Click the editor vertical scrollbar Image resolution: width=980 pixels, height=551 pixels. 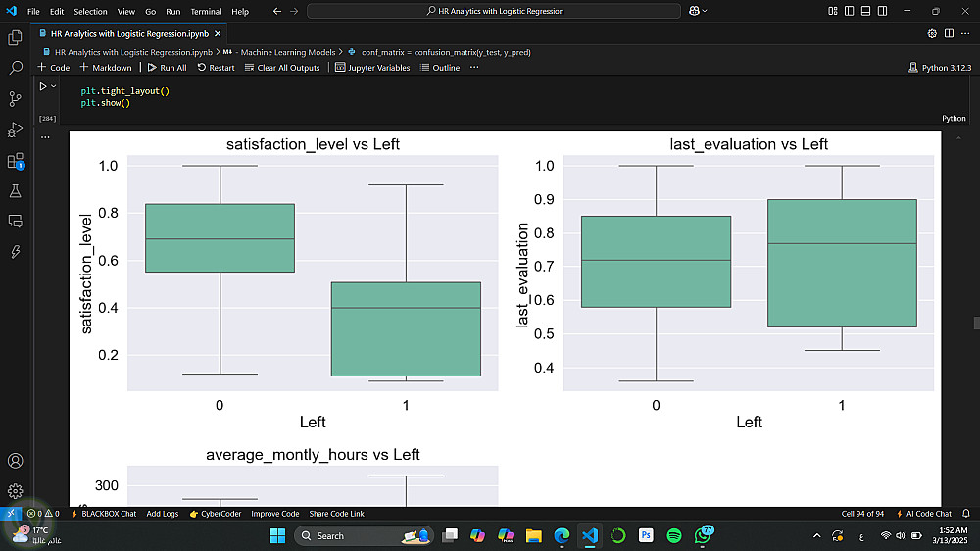point(976,323)
